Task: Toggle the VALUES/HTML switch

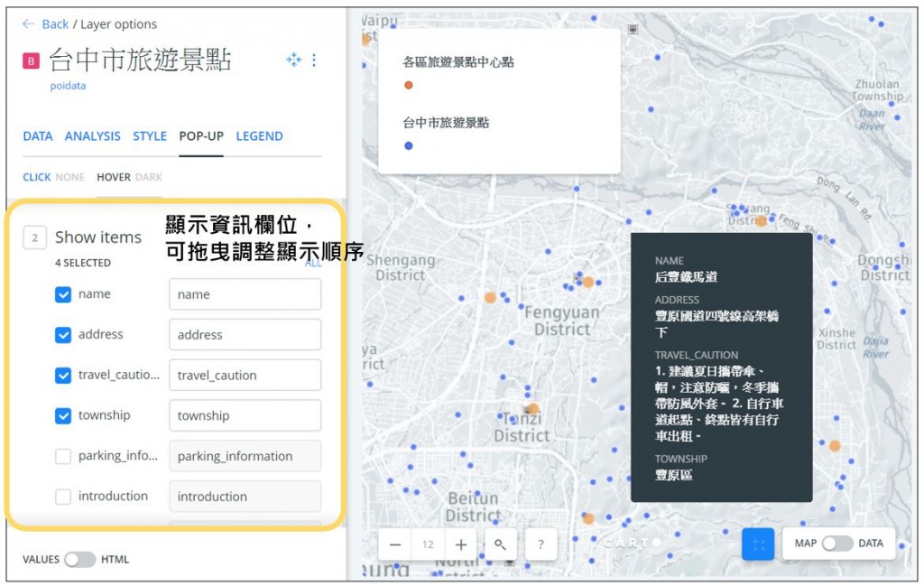Action: tap(80, 560)
